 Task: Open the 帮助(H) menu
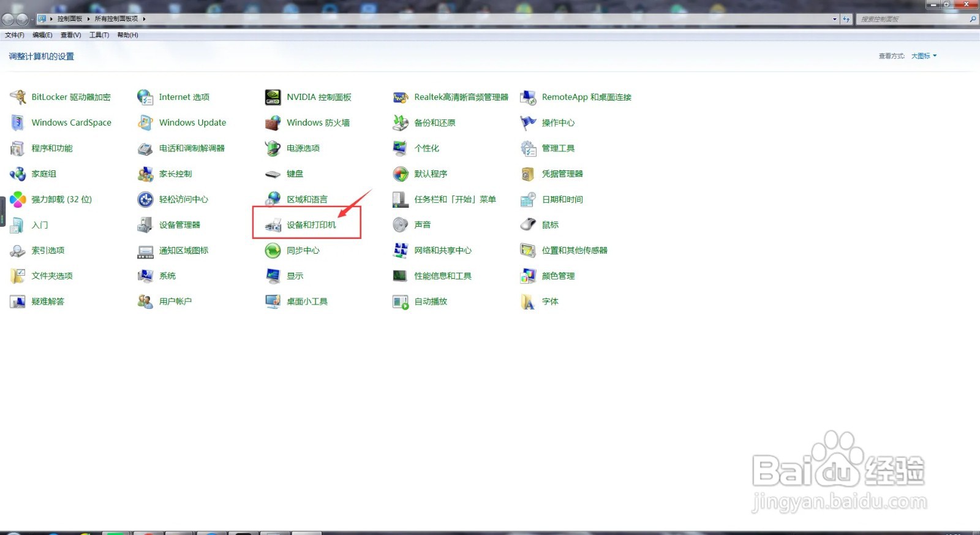pyautogui.click(x=127, y=35)
